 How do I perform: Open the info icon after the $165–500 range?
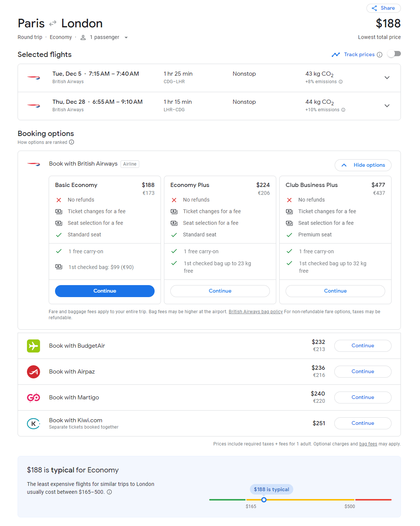pos(109,492)
